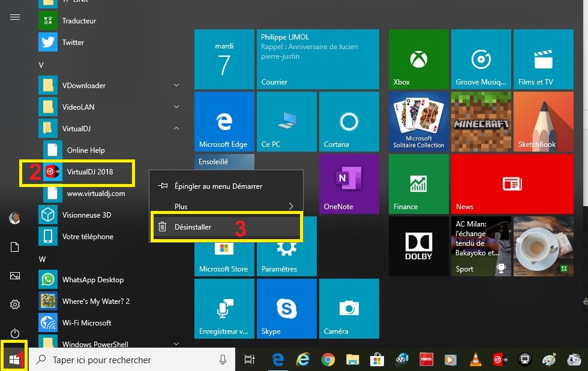
Task: Expand the VideoLAN folder chevron
Action: coord(176,107)
